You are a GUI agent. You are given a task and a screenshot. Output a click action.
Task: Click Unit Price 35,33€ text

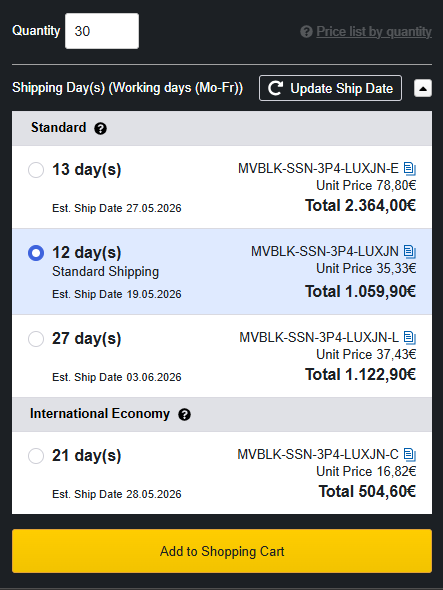[x=366, y=268]
